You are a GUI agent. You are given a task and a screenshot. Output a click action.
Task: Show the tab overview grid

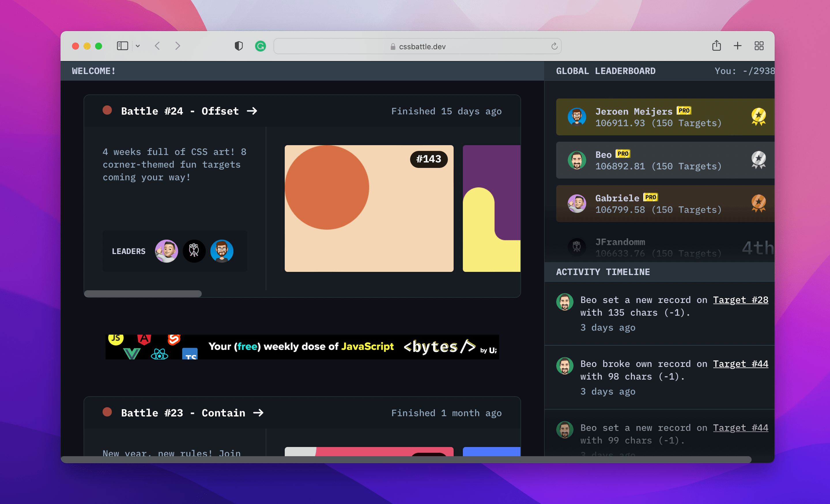pos(759,46)
